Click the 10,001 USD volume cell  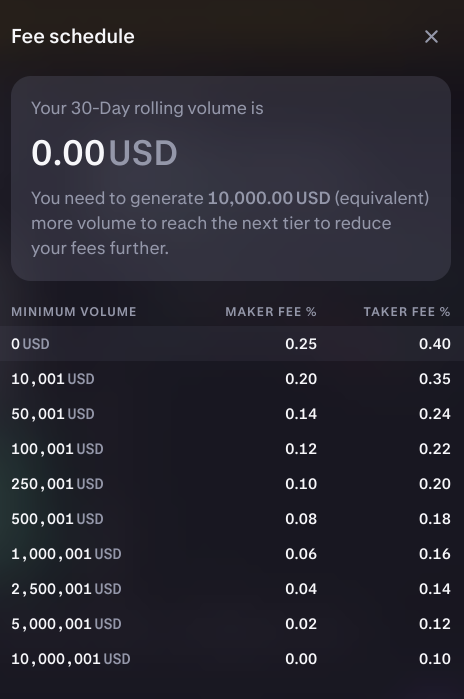53,379
